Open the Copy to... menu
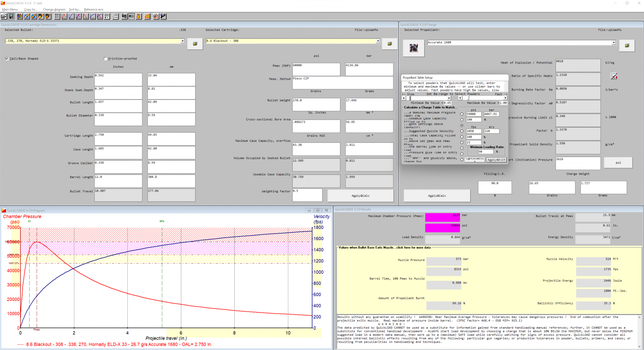The image size is (644, 350). tap(31, 9)
